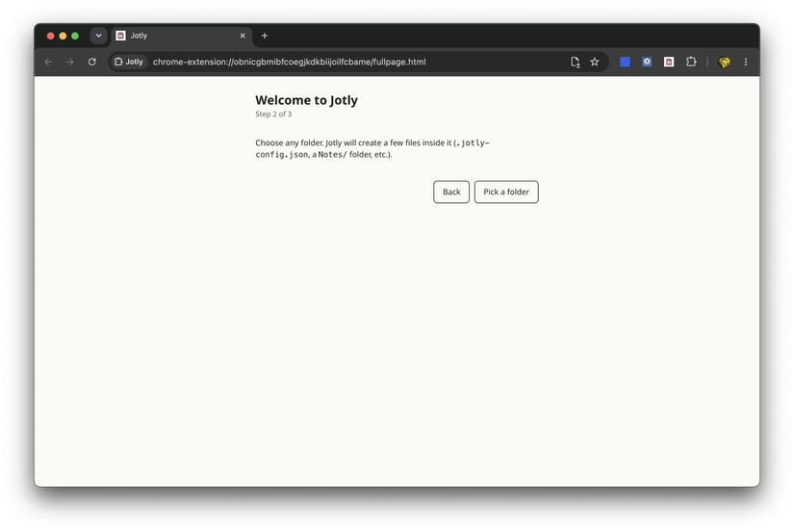Viewport: 794px width, 532px height.
Task: Open the install/save page icon in the address bar
Action: [x=576, y=62]
